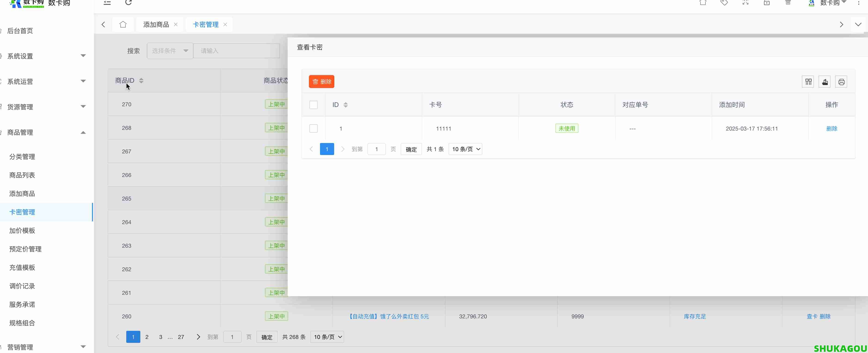Expand the 选择条件 search condition dropdown
This screenshot has height=353, width=868.
click(170, 50)
